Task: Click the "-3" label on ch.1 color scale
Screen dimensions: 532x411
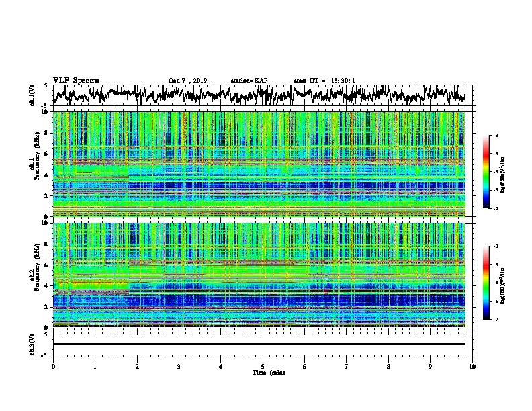Action: tap(495, 135)
